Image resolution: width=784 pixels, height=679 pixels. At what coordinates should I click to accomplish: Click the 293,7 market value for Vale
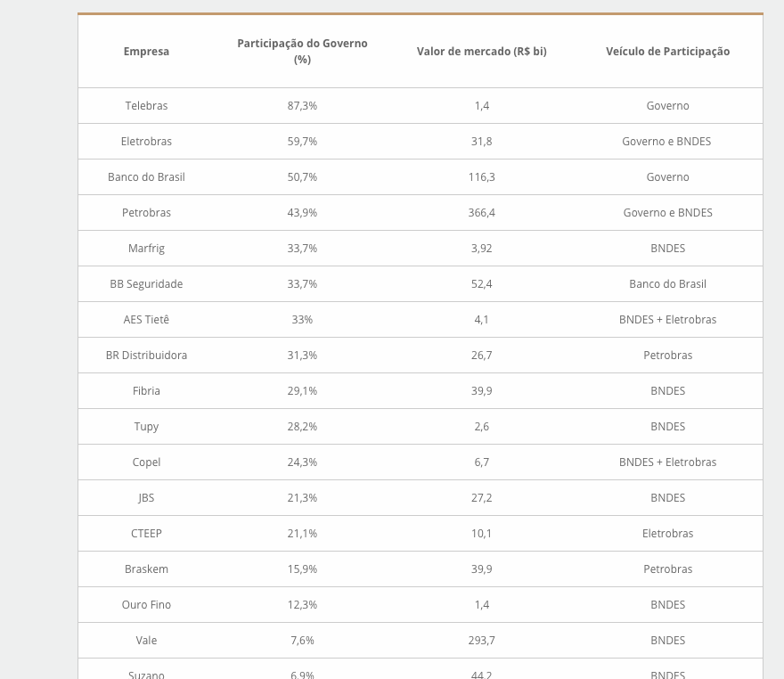coord(481,641)
